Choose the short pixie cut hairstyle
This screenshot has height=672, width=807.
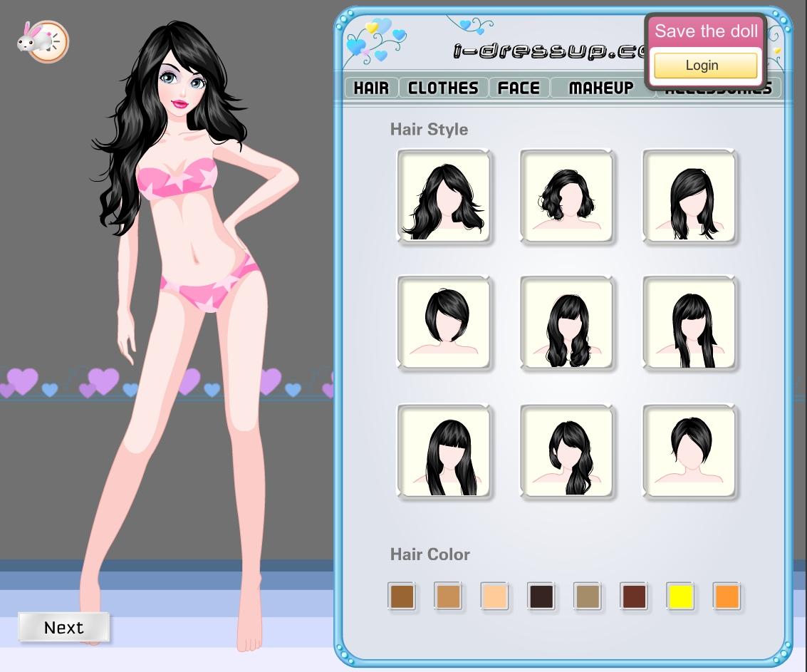[x=689, y=451]
